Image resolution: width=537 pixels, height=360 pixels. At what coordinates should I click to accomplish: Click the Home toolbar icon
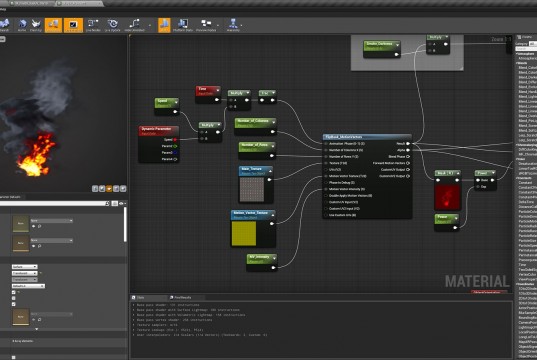(x=22, y=24)
